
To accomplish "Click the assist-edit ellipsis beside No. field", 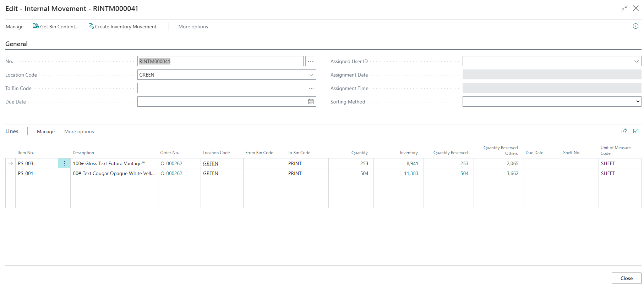I will [x=311, y=61].
